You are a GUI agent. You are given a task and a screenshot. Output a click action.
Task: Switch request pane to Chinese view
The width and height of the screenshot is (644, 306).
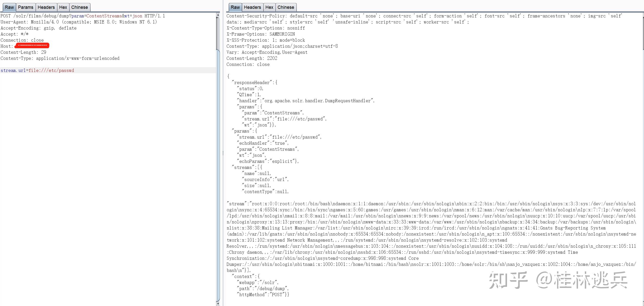pyautogui.click(x=79, y=7)
